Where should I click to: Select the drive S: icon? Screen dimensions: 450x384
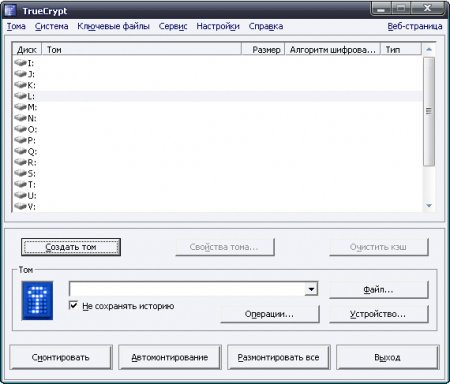coord(20,173)
